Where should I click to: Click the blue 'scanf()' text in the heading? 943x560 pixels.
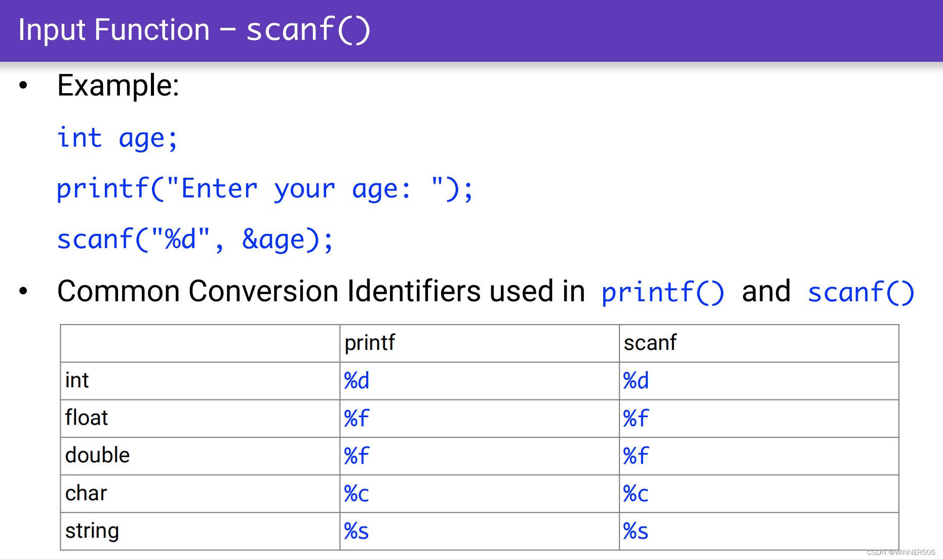click(861, 293)
